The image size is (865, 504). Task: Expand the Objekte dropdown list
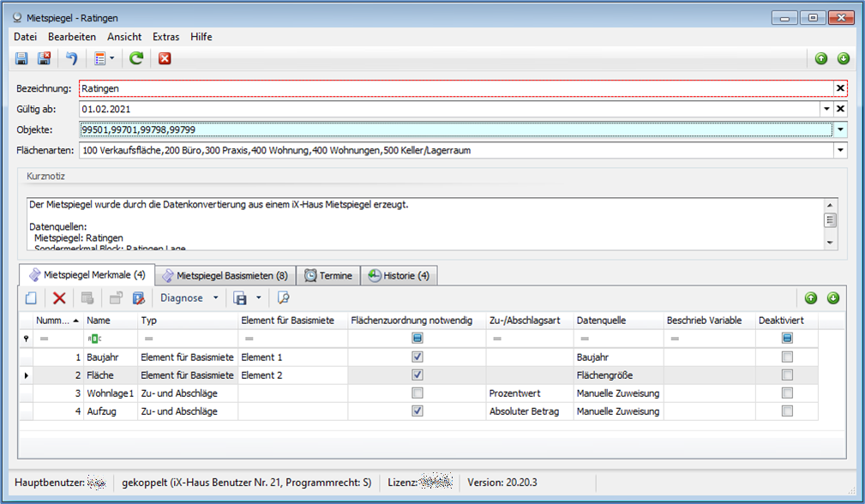point(840,129)
